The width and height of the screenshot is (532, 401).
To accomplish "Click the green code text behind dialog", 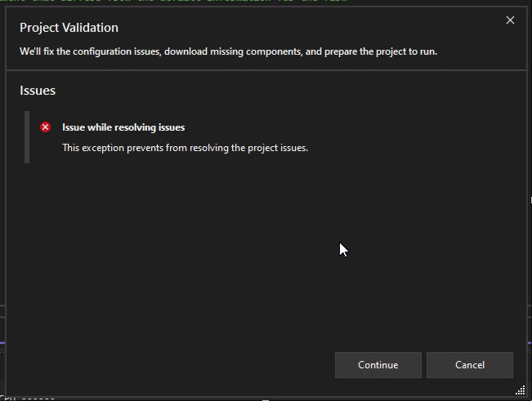I will tap(163, 2).
